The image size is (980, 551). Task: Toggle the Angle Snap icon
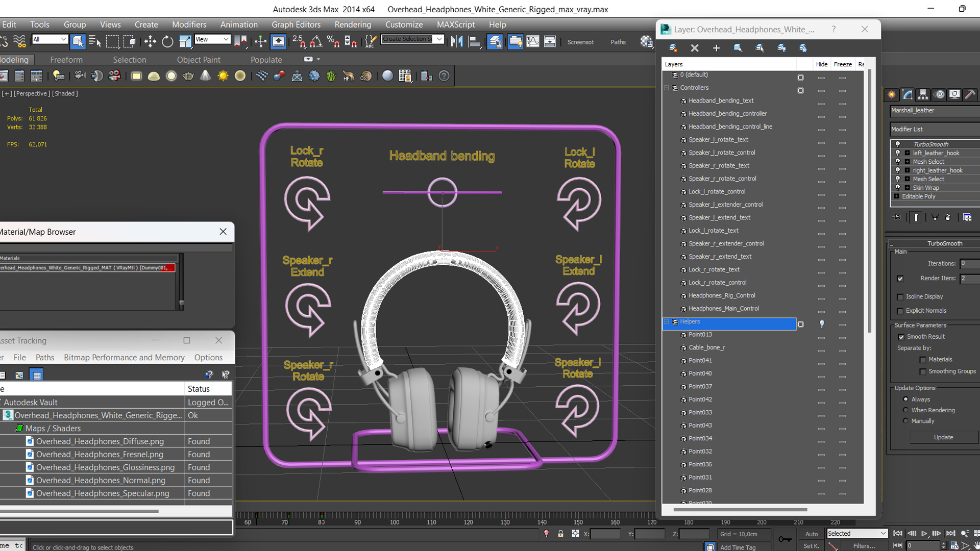point(316,41)
